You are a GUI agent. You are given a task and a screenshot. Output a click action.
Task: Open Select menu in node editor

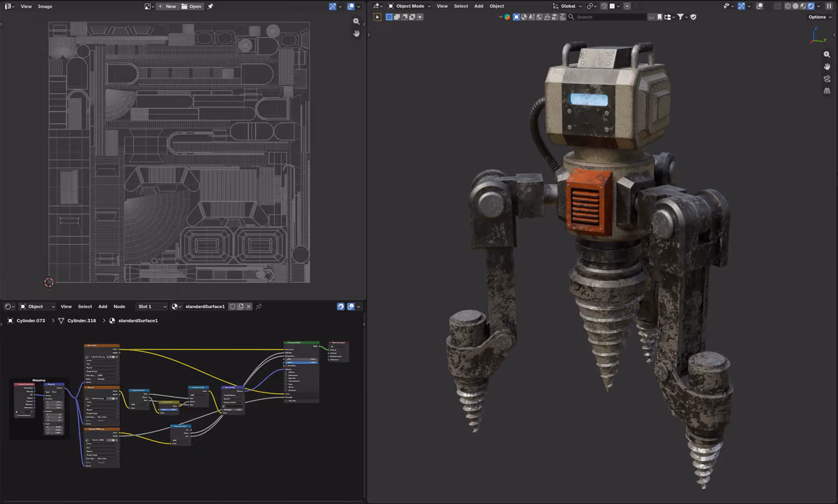[84, 307]
